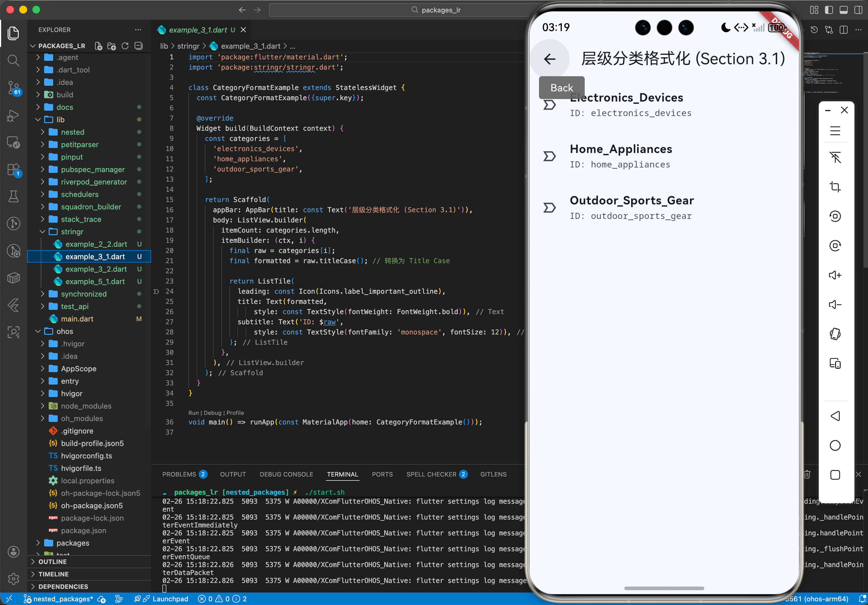Collapse the stringr folder

click(x=72, y=231)
